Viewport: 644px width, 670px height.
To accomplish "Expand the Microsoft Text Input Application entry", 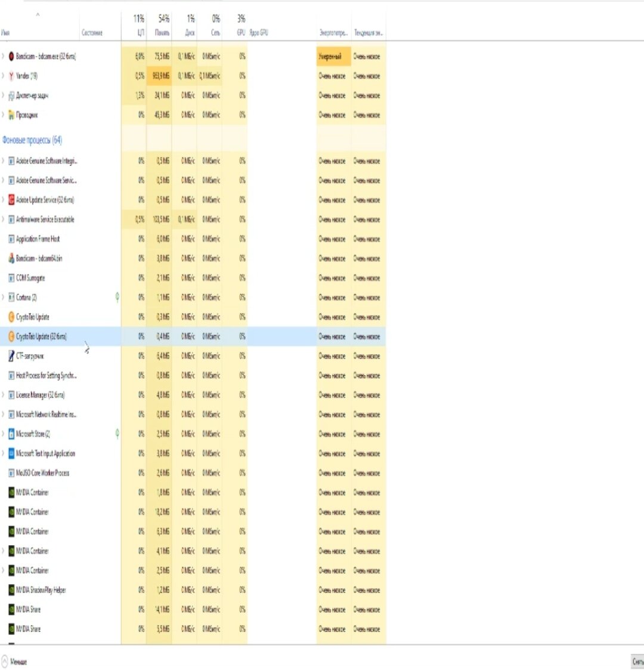I will coord(3,453).
